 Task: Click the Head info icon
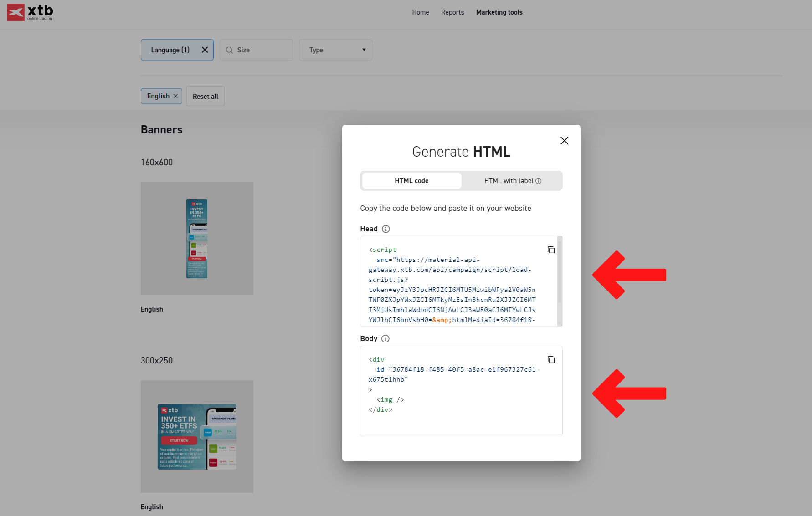pyautogui.click(x=385, y=229)
